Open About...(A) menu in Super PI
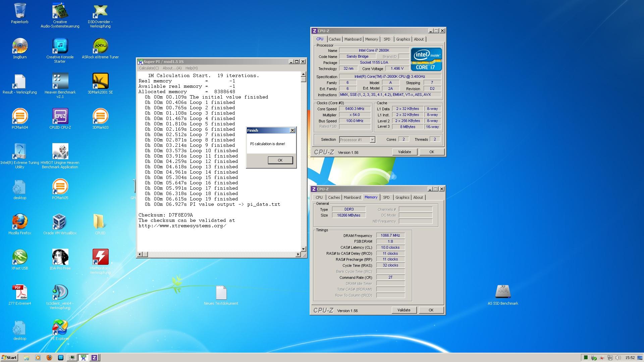The height and width of the screenshot is (362, 644). click(172, 68)
